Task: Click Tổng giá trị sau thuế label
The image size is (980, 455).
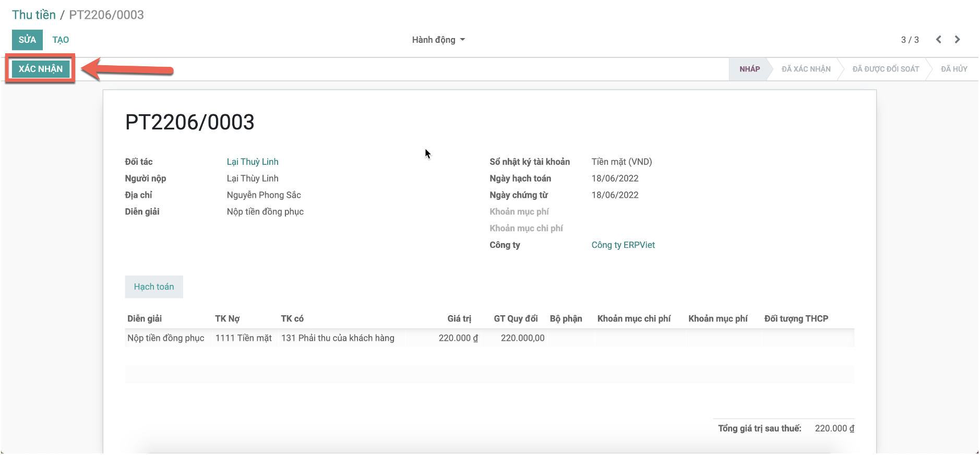Action: pos(759,428)
